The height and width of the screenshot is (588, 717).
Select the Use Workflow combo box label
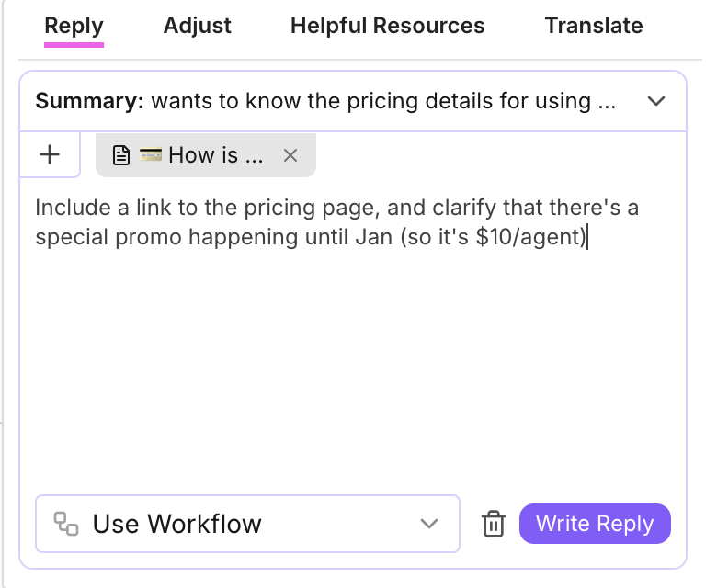click(x=177, y=525)
